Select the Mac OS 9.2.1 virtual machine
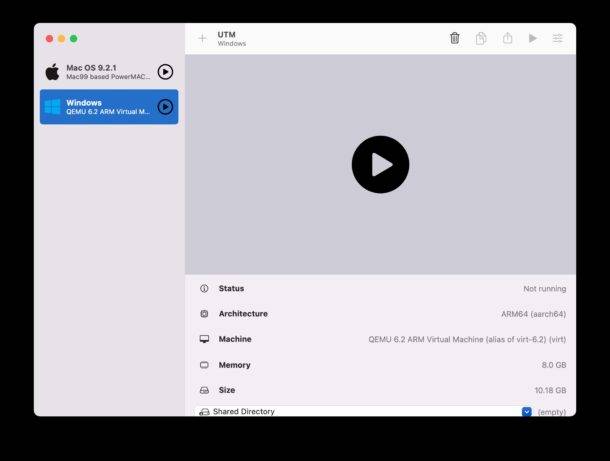Screen dimensions: 610x461 pyautogui.click(x=109, y=72)
